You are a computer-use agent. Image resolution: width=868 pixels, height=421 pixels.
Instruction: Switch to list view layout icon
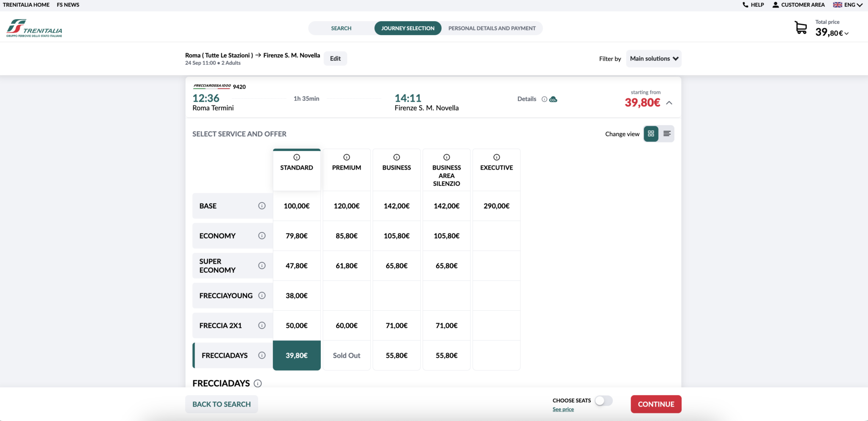pos(667,134)
